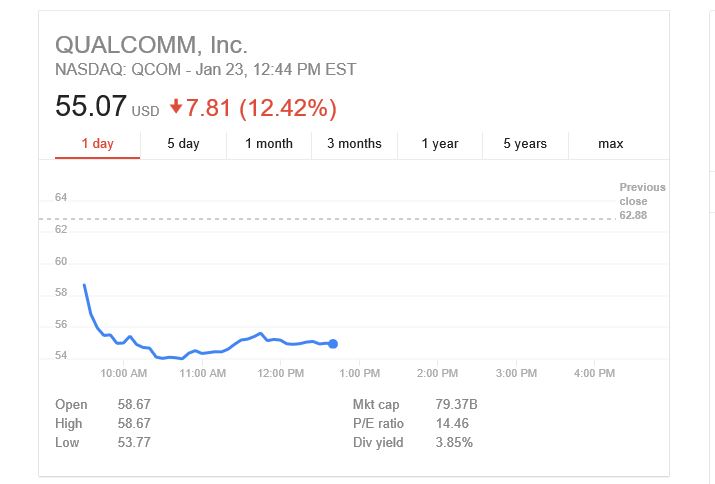Select the 1 day tab

(97, 144)
